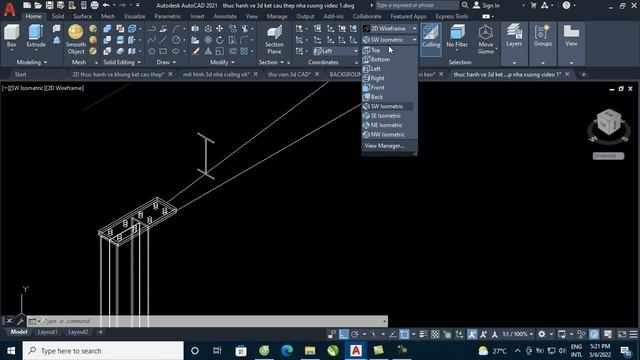This screenshot has width=640, height=360.
Task: Switch to the Layout1 tab
Action: click(x=47, y=332)
